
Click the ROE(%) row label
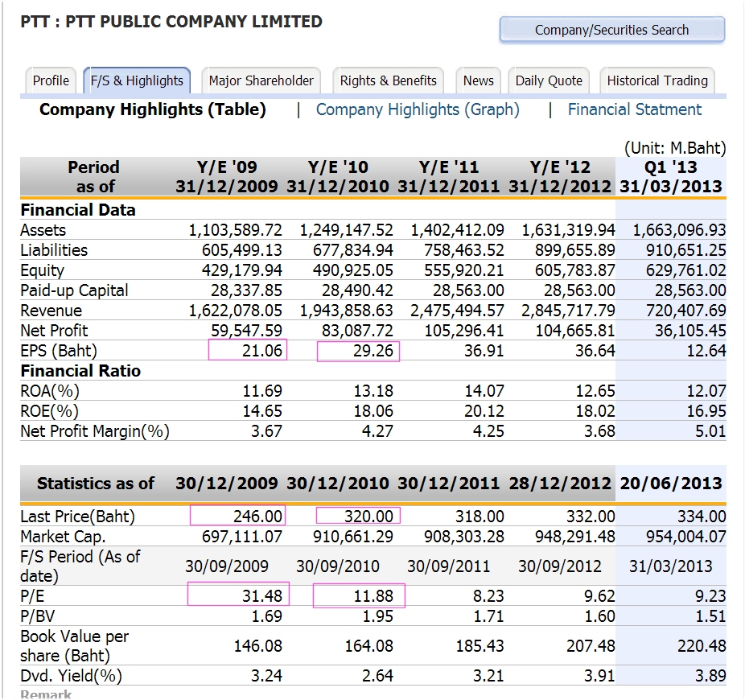tap(49, 411)
